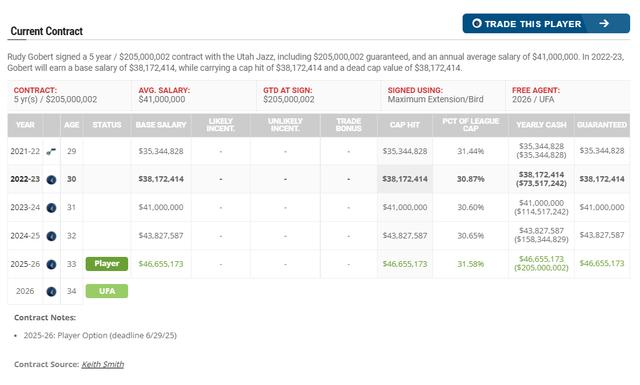
Task: Click the team logo in 2025-26 row
Action: tap(51, 264)
